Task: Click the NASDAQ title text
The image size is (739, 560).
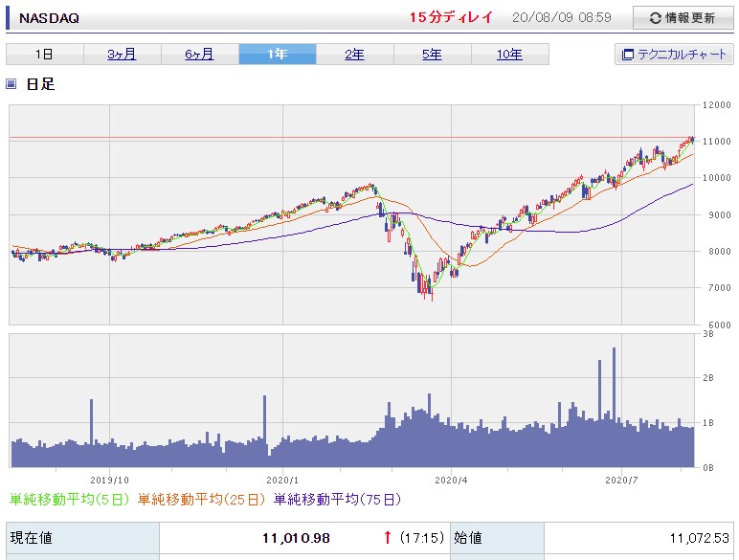Action: 49,18
